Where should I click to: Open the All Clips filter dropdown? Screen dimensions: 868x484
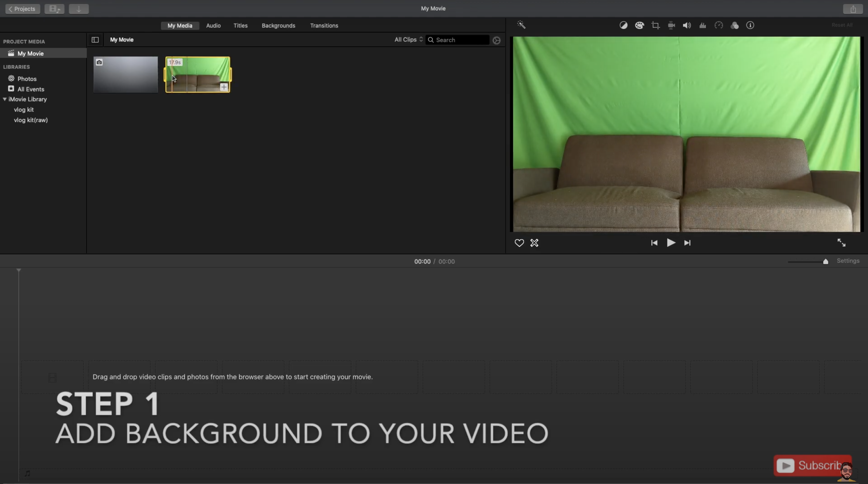408,39
